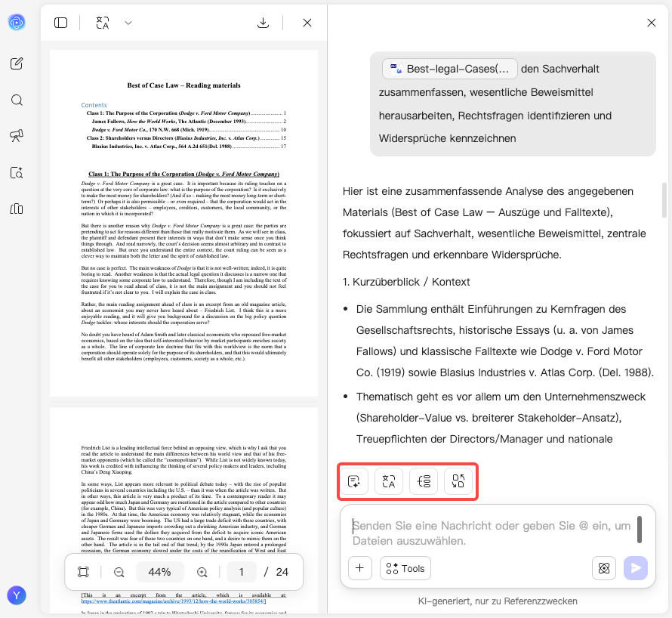Screen dimensions: 672x618
Task: Add attachment with the plus button
Action: (360, 568)
